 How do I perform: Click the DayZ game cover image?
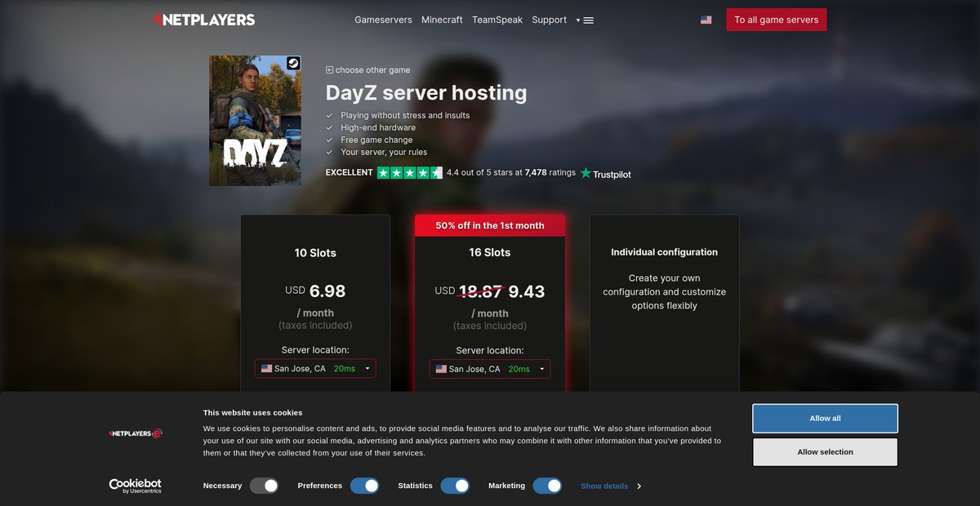(255, 121)
